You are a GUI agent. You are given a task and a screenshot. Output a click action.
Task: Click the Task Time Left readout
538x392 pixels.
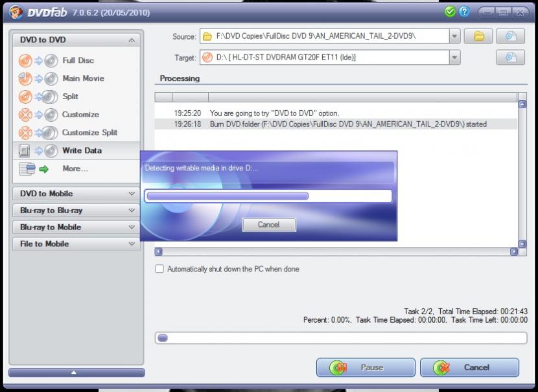click(489, 320)
